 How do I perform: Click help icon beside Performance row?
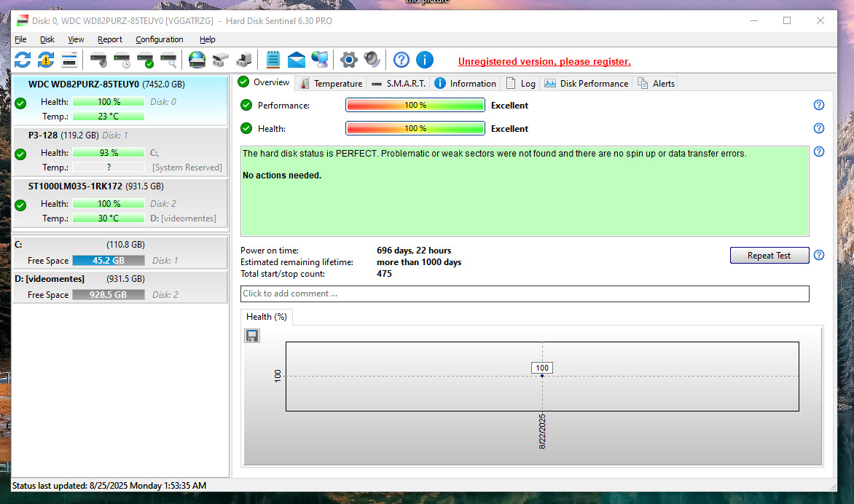pos(818,105)
